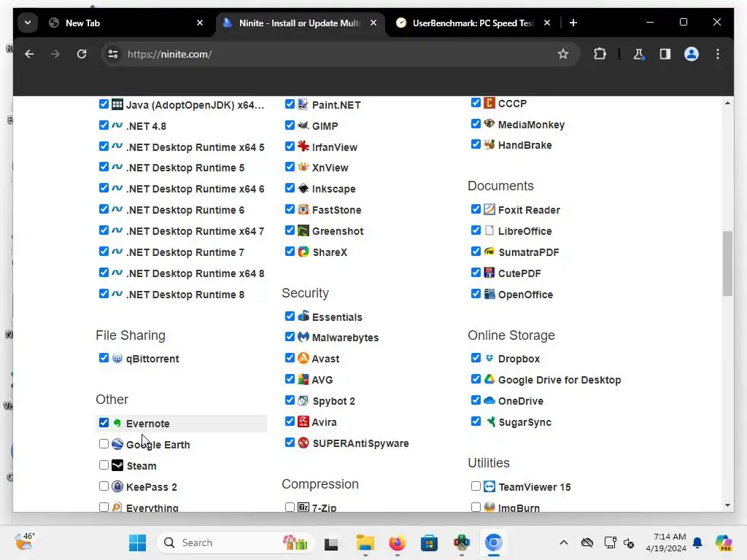Click the Avira icon
747x560 pixels.
point(303,421)
